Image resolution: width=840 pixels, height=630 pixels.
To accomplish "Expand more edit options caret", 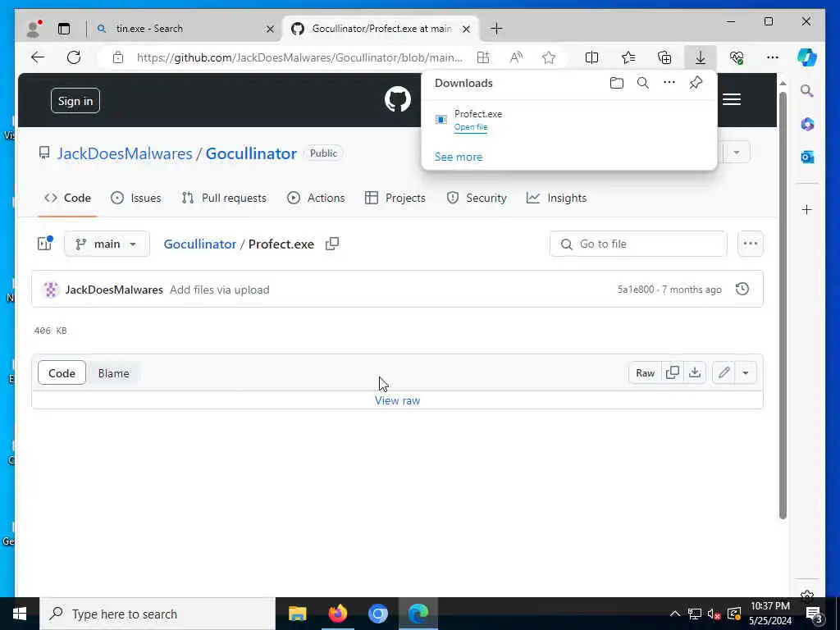I will tap(745, 373).
